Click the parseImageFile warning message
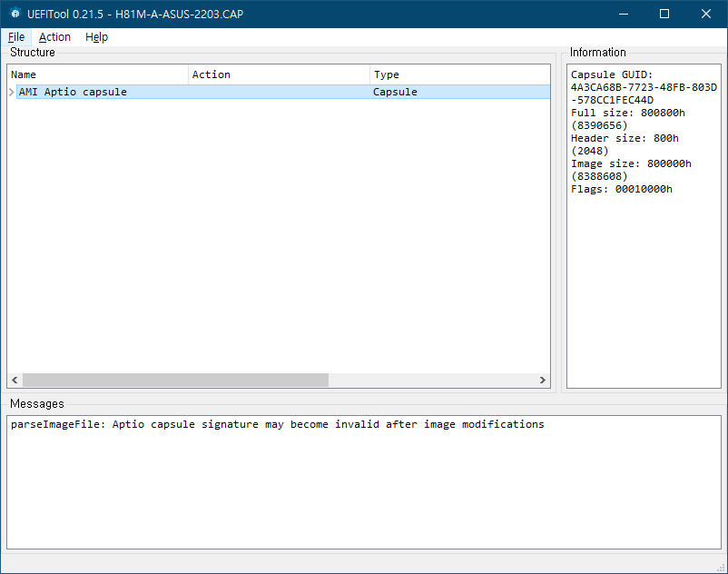The image size is (728, 574). coord(277,424)
